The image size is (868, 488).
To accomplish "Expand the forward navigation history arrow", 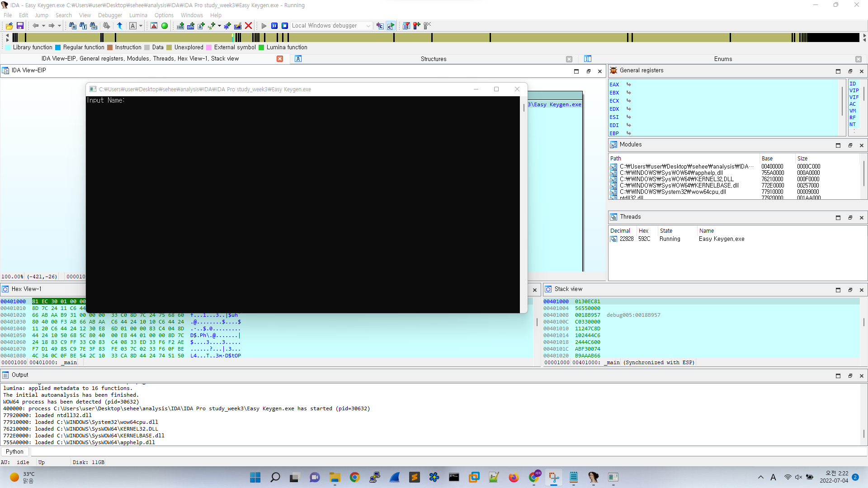I will click(59, 26).
